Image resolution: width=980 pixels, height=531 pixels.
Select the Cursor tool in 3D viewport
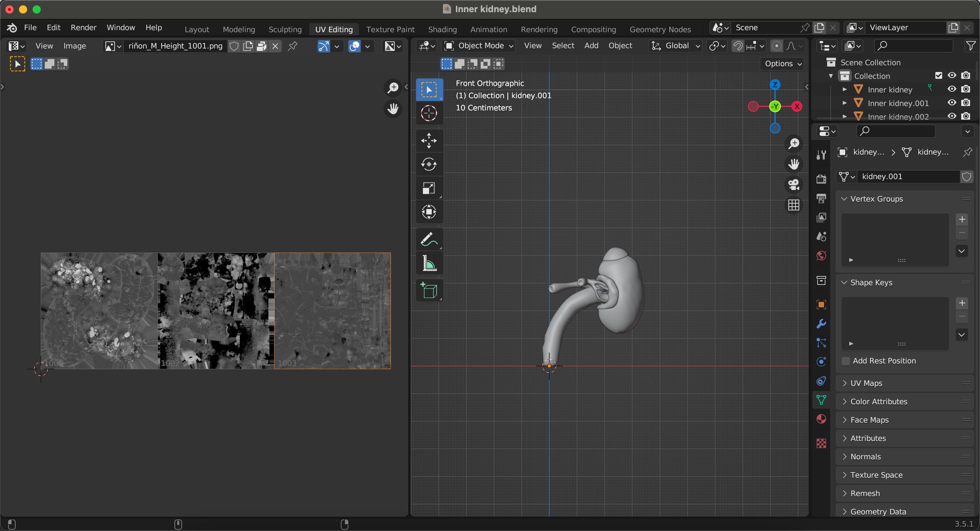429,113
